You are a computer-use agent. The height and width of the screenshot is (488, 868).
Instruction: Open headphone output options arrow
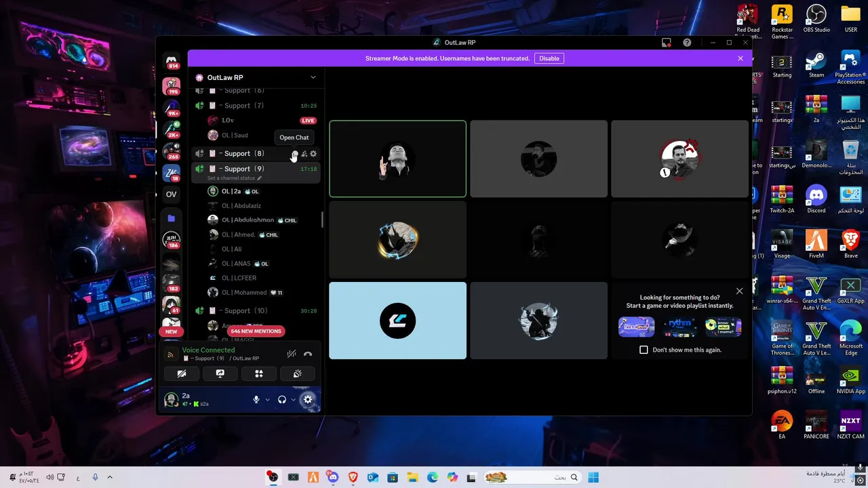tap(293, 400)
